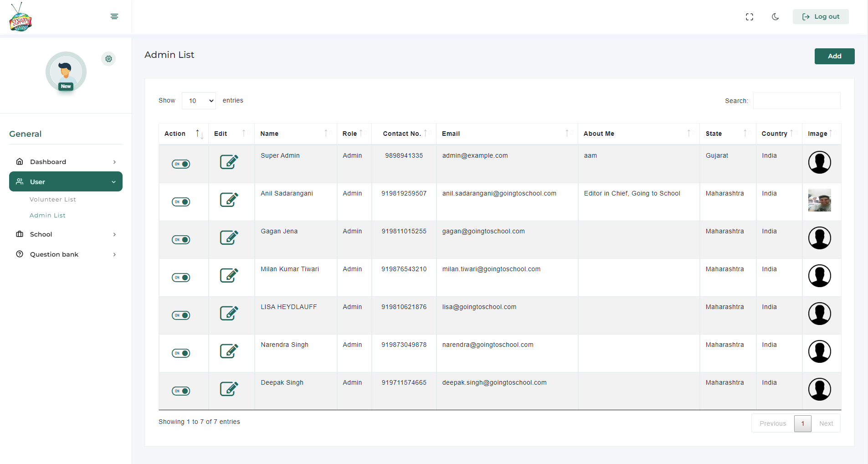Open edit form for Anil Sadarangani
Image resolution: width=868 pixels, height=464 pixels.
click(229, 200)
